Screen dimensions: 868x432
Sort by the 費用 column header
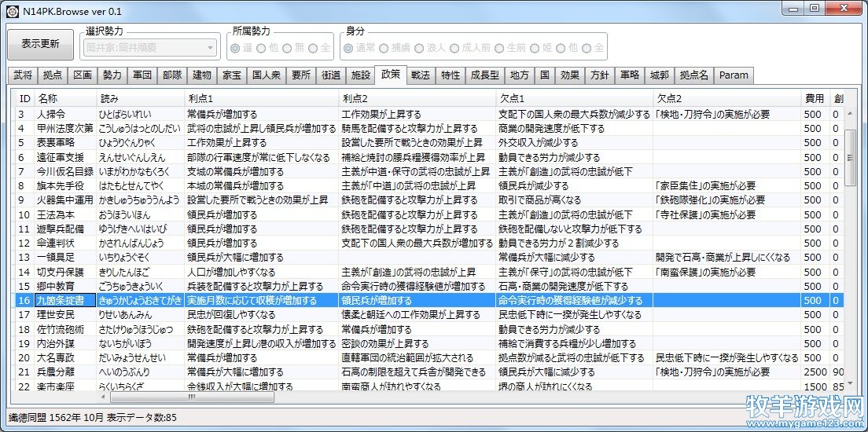[x=815, y=99]
